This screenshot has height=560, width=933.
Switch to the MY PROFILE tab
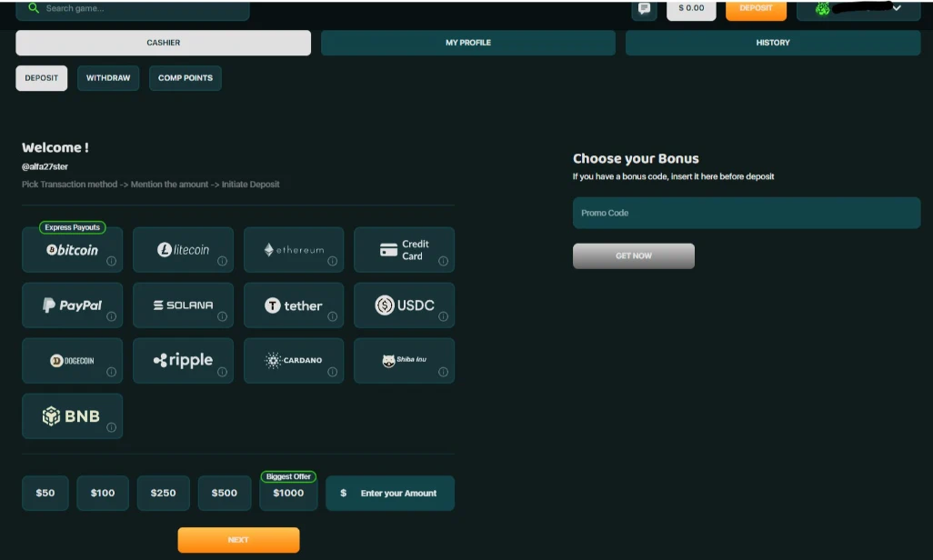click(x=467, y=42)
